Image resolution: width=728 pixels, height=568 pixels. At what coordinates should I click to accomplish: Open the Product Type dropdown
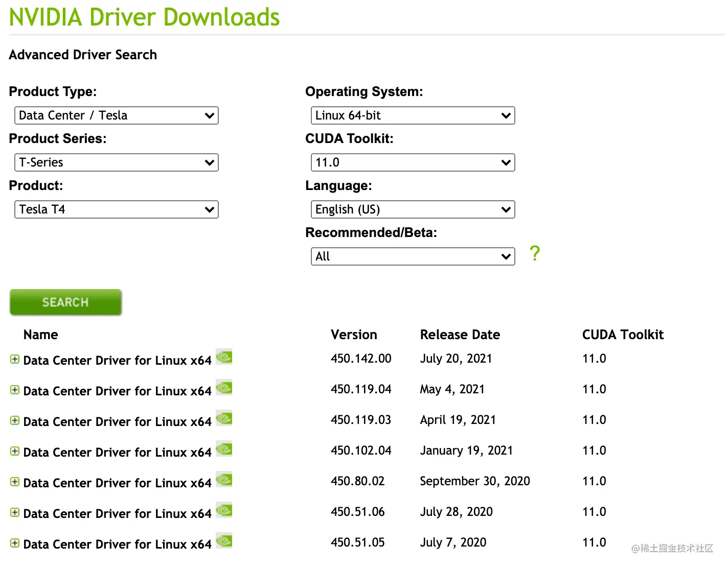pos(117,115)
